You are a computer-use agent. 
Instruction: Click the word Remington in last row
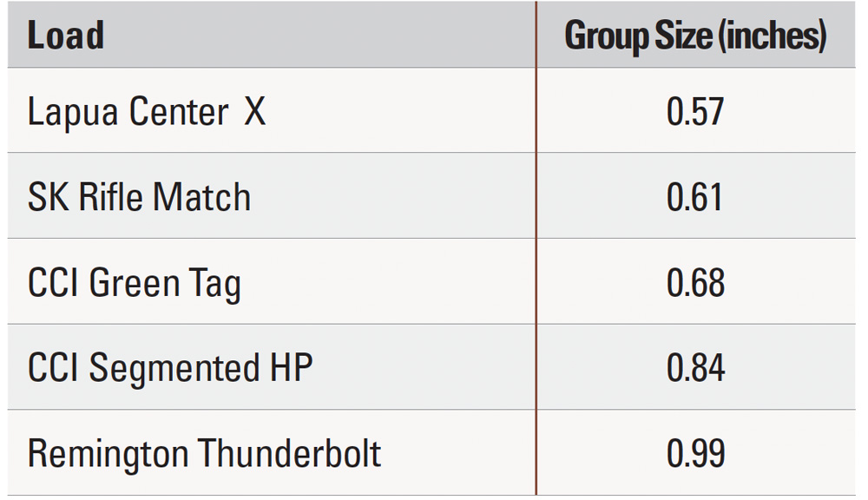click(x=108, y=455)
